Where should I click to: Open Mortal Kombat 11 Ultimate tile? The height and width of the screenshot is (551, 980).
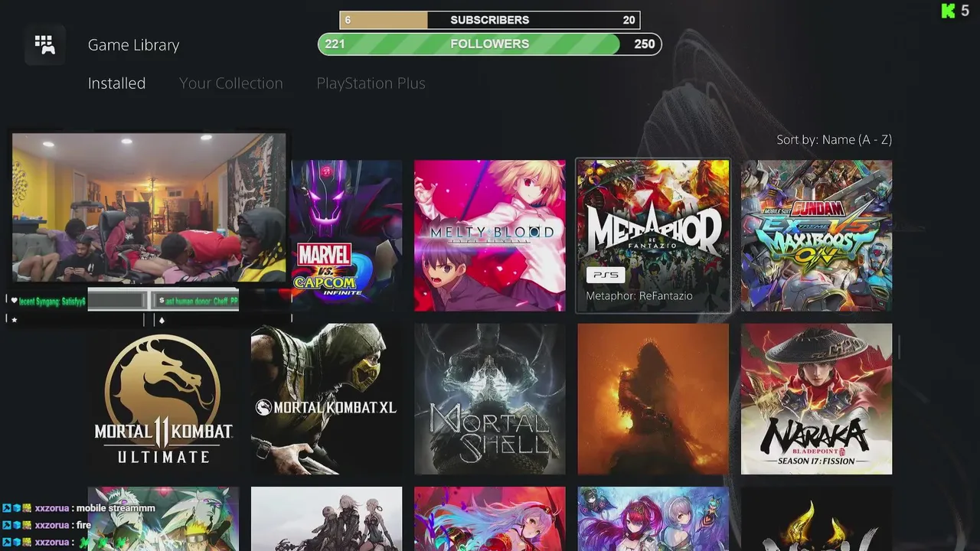[x=163, y=399]
